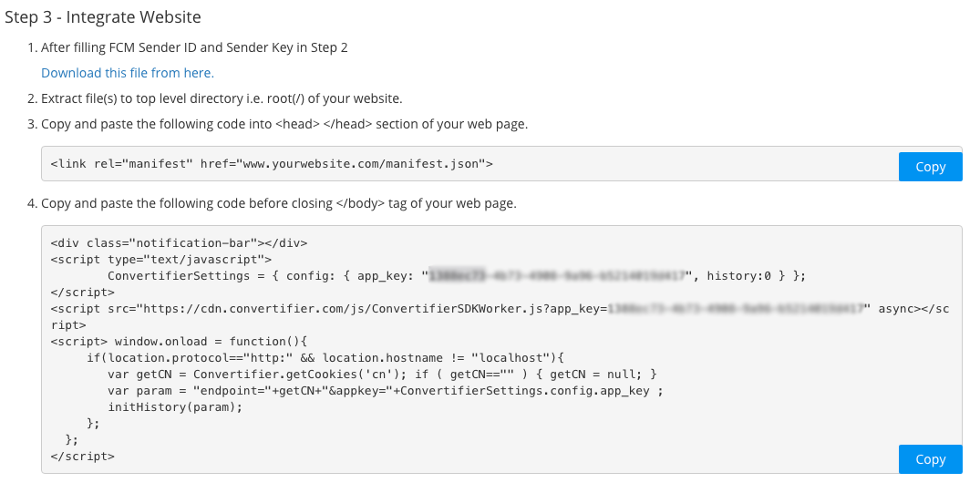Click the location.protocol if-condition line
Image resolution: width=980 pixels, height=493 pixels.
325,357
